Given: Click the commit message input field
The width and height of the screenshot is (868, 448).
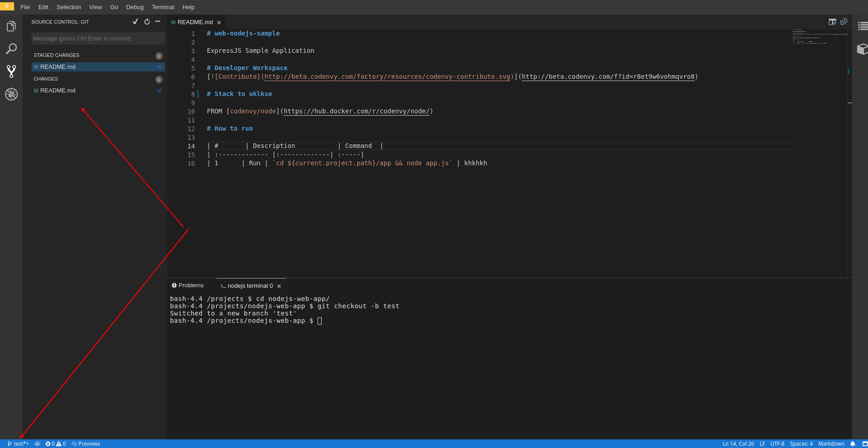Looking at the screenshot, I should pos(98,38).
